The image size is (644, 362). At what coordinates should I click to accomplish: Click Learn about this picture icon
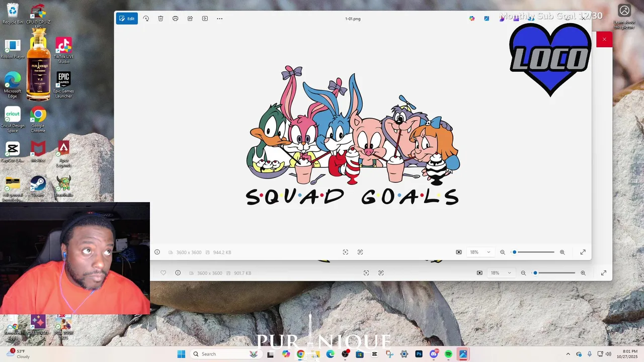coord(624,16)
